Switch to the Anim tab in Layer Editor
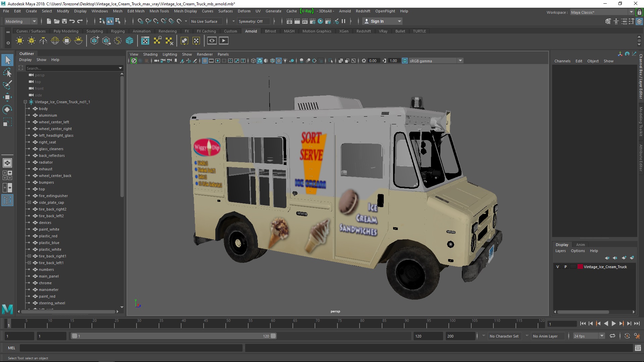Viewport: 644px width, 362px height. point(580,245)
